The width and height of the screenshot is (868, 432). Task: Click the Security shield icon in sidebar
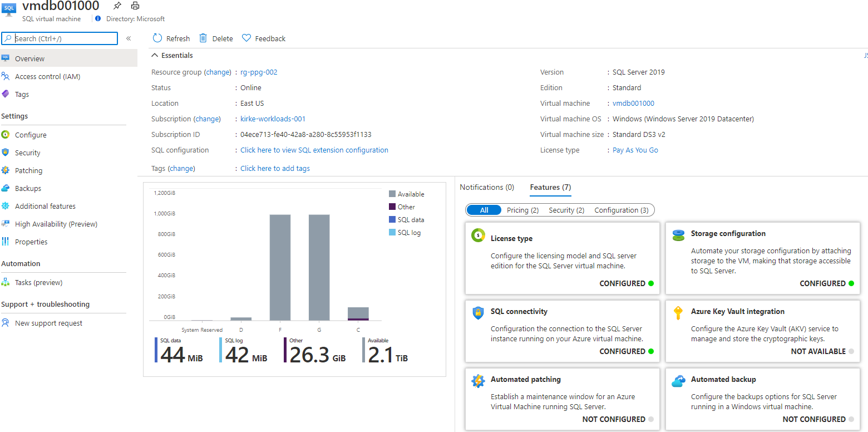point(6,153)
